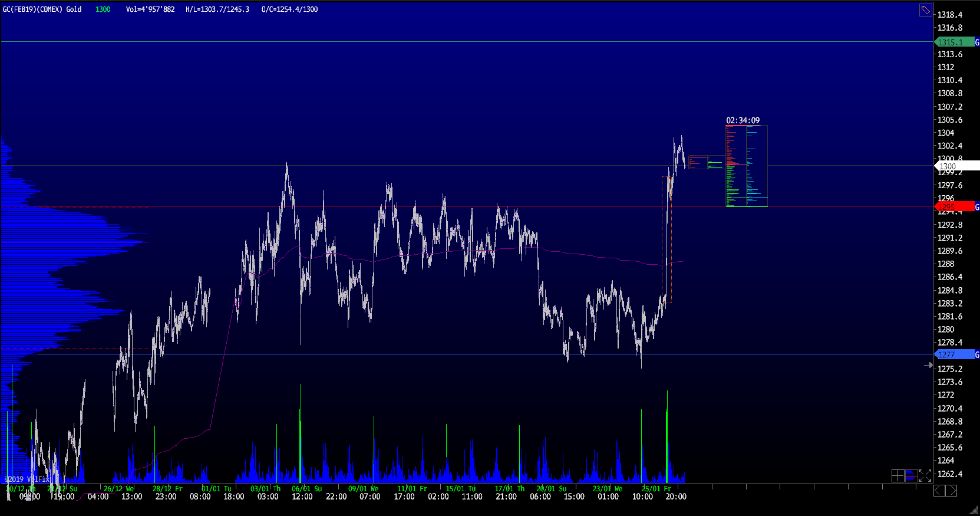Click the 02:34:09 countdown timer label
The width and height of the screenshot is (980, 516).
point(743,120)
